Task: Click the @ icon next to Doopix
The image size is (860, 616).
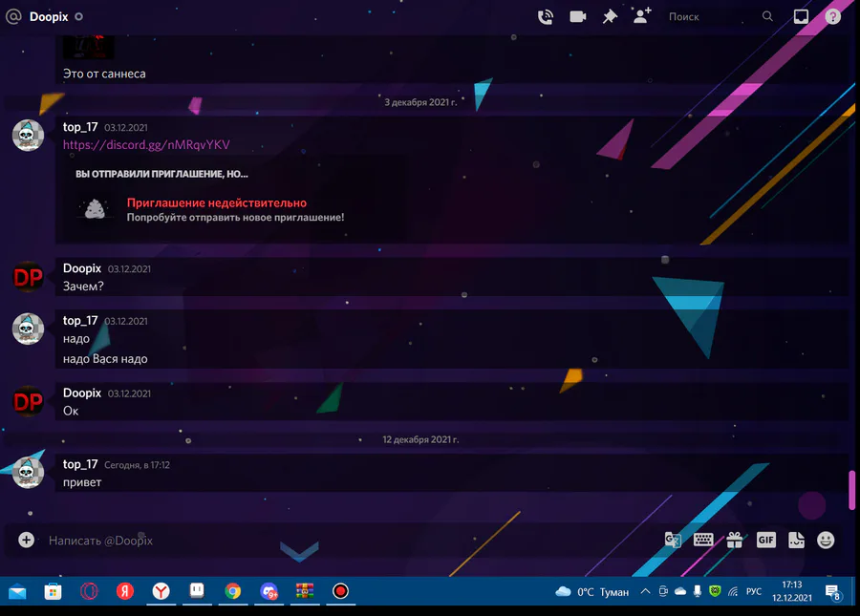Action: (13, 16)
